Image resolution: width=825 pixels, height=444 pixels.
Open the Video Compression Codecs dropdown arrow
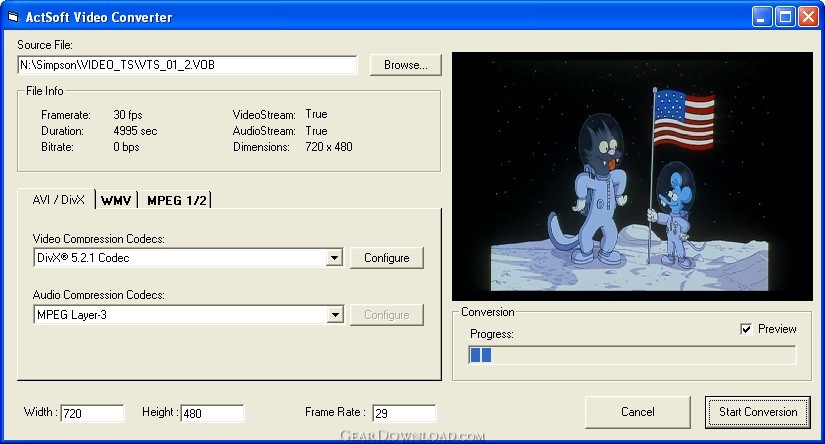click(x=334, y=258)
